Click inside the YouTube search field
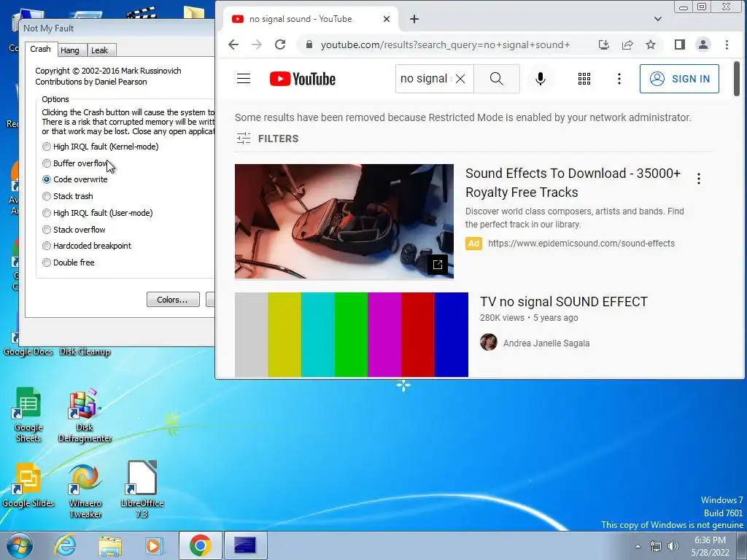The width and height of the screenshot is (747, 560). tap(424, 79)
